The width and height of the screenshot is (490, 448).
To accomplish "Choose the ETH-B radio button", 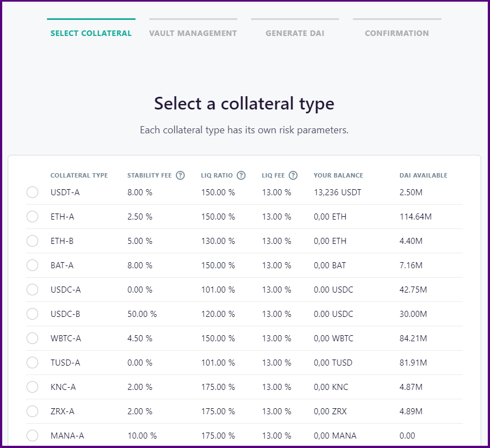I will 33,241.
